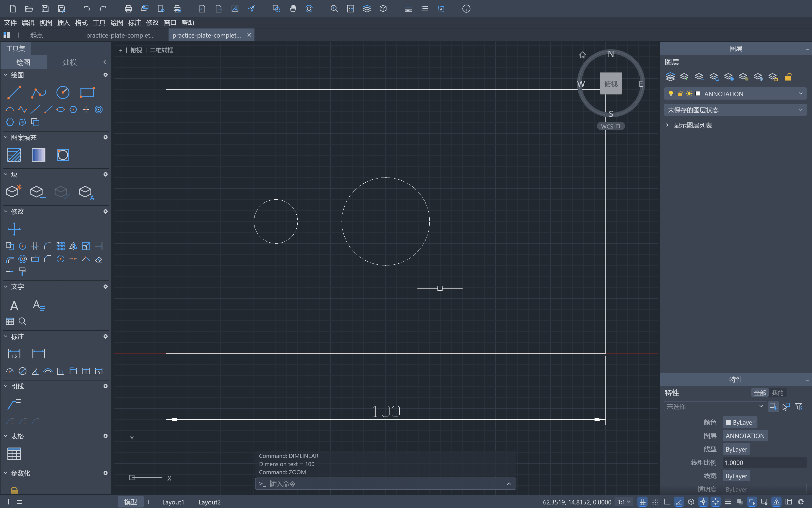Select the Diameter dimension tool
Viewport: 812px width, 508px height.
pyautogui.click(x=23, y=371)
